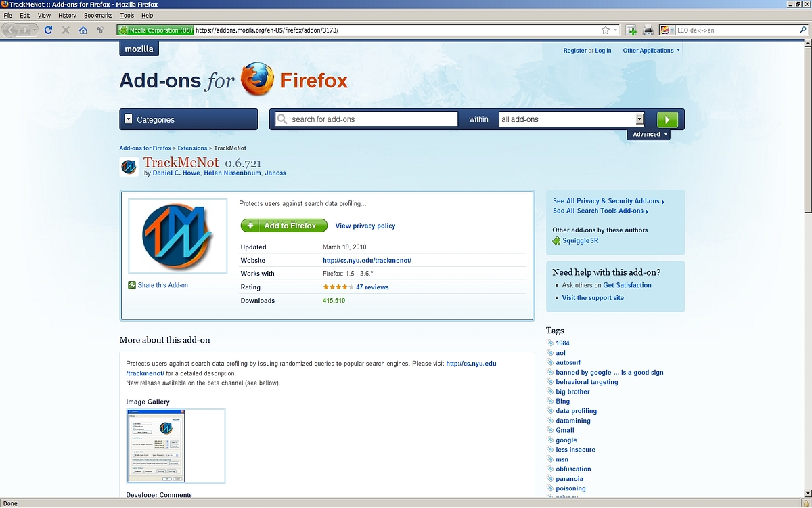Screen dimensions: 812x508
Task: Open the Bookmarks menu
Action: click(97, 15)
